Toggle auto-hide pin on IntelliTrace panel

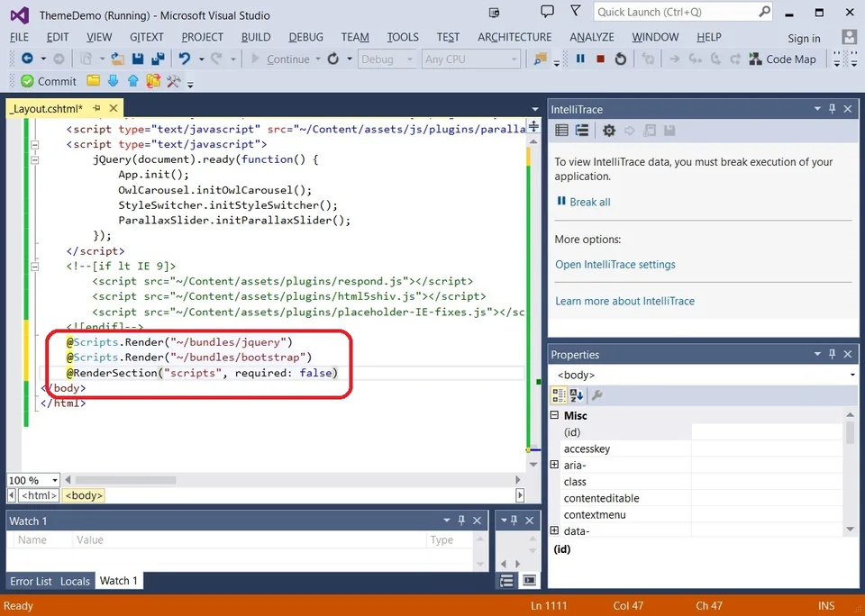(x=833, y=109)
